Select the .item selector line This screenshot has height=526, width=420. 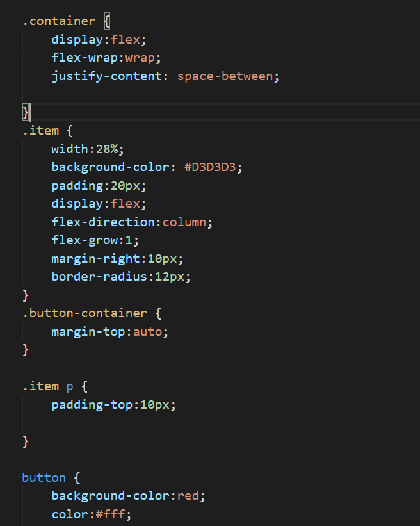(40, 131)
